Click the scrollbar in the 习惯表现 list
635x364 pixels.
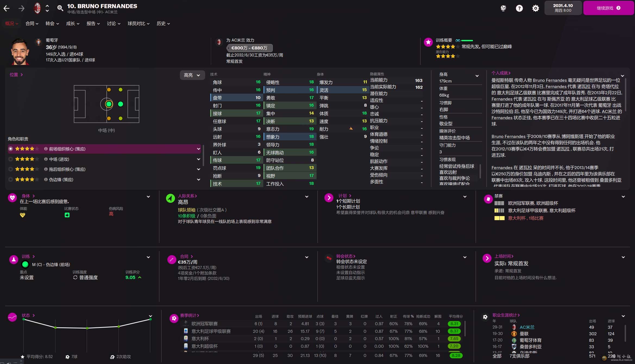coord(480,172)
